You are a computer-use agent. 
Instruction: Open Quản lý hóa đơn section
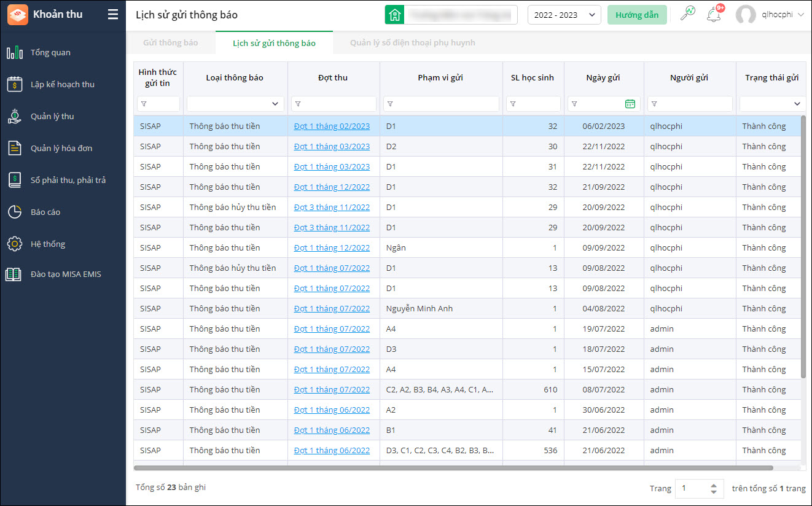click(x=63, y=148)
